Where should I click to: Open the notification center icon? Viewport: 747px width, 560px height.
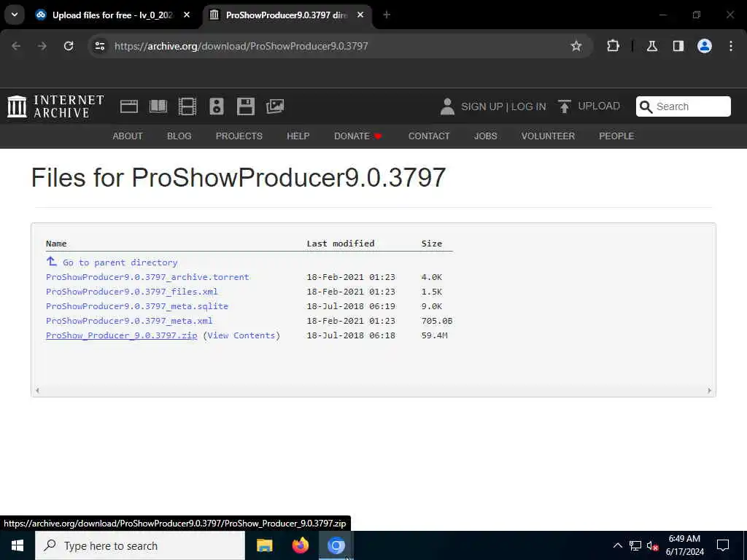723,545
